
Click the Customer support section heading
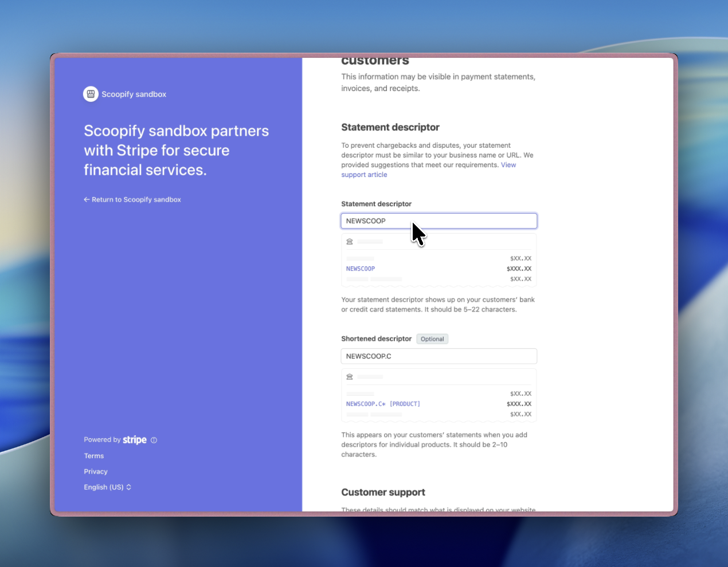tap(383, 492)
